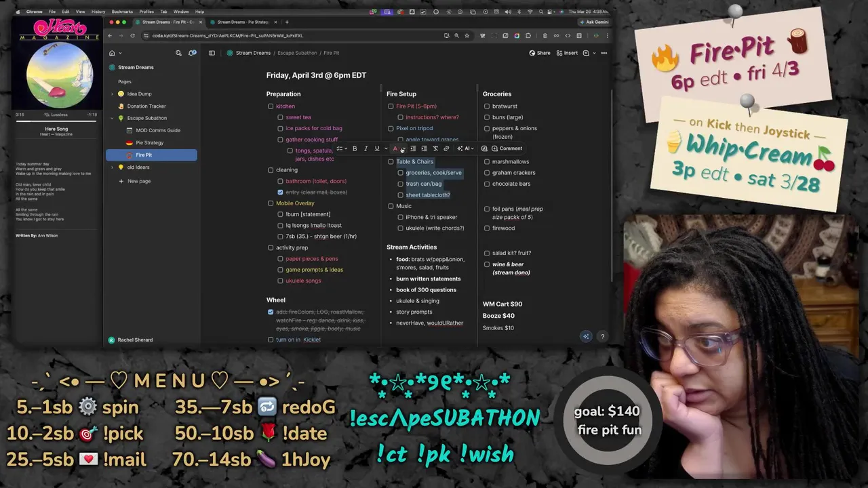
Task: Toggle the sidebar panel icon
Action: coord(212,53)
